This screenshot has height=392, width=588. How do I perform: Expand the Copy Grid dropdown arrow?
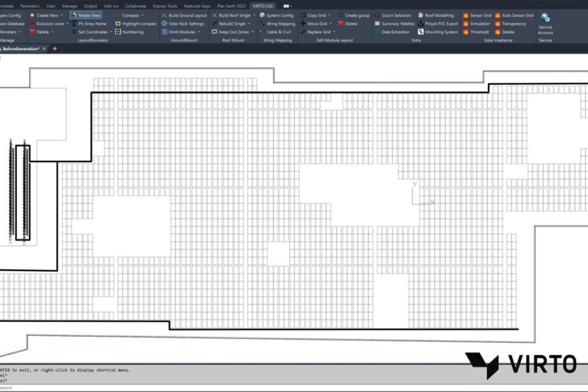coord(329,15)
